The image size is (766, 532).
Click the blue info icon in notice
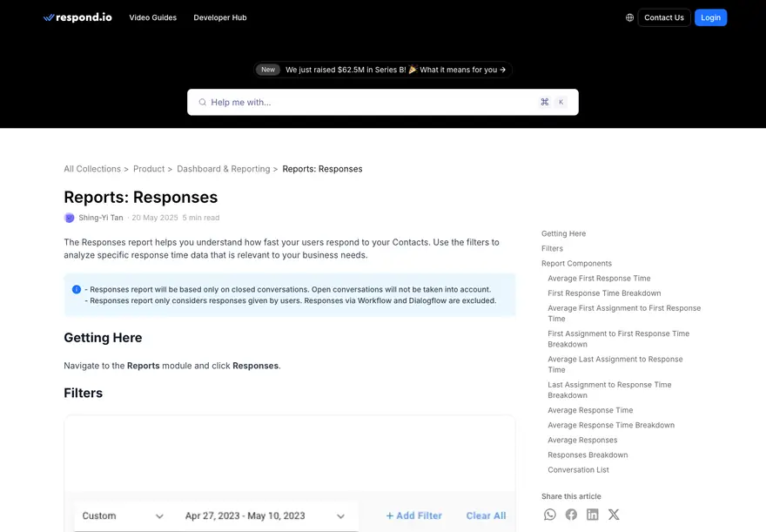[x=77, y=289]
